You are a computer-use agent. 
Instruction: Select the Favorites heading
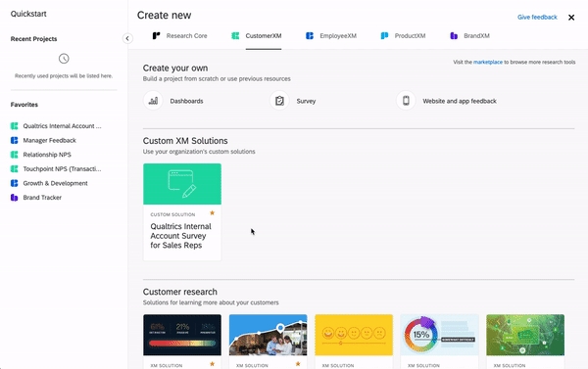tap(24, 105)
